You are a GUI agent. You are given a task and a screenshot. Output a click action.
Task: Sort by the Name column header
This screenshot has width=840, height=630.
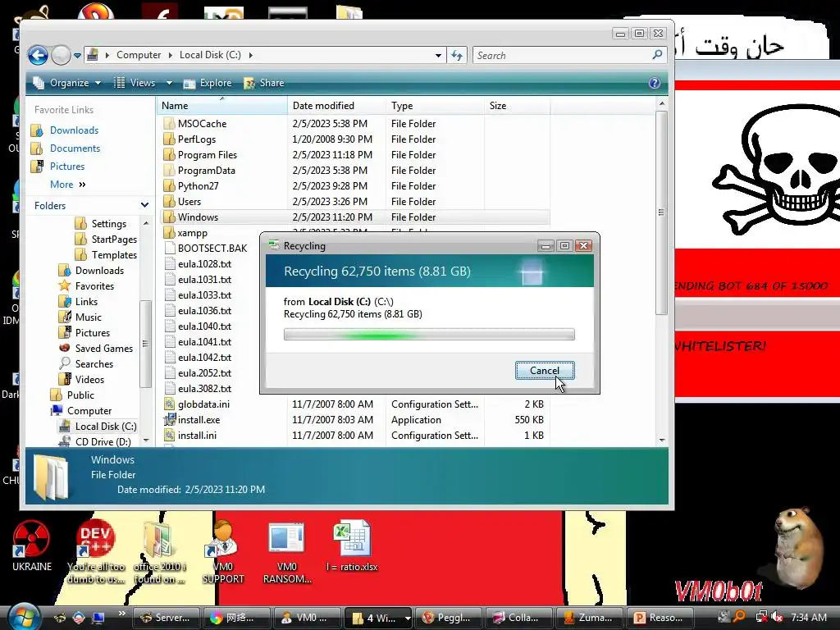pos(222,106)
